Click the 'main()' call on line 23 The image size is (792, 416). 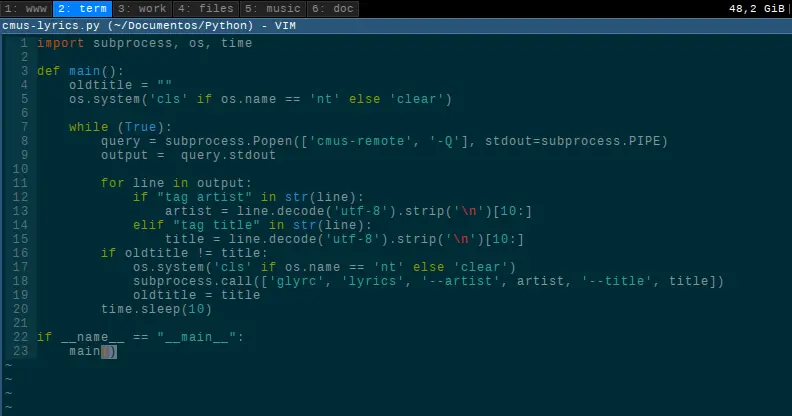93,351
